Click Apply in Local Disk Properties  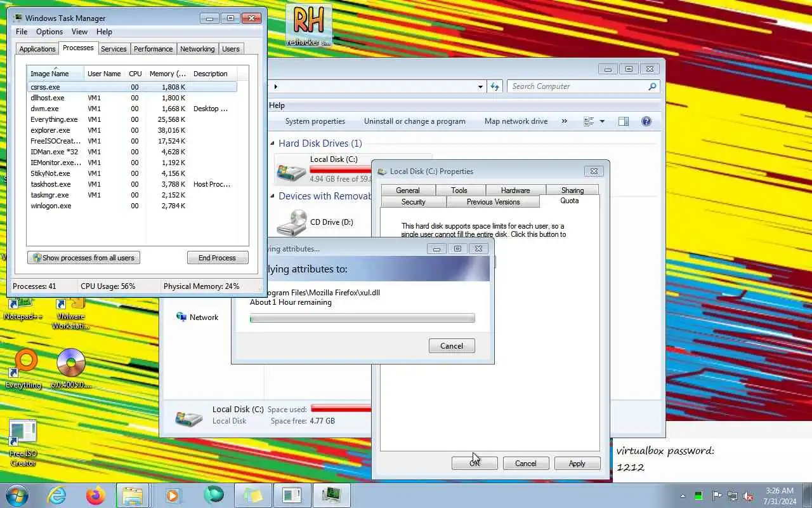pos(577,464)
